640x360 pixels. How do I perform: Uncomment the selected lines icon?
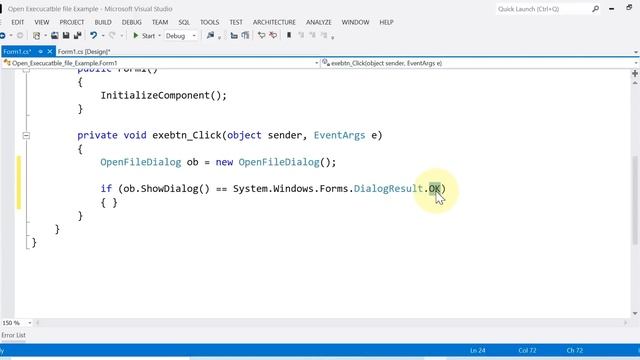tap(273, 36)
